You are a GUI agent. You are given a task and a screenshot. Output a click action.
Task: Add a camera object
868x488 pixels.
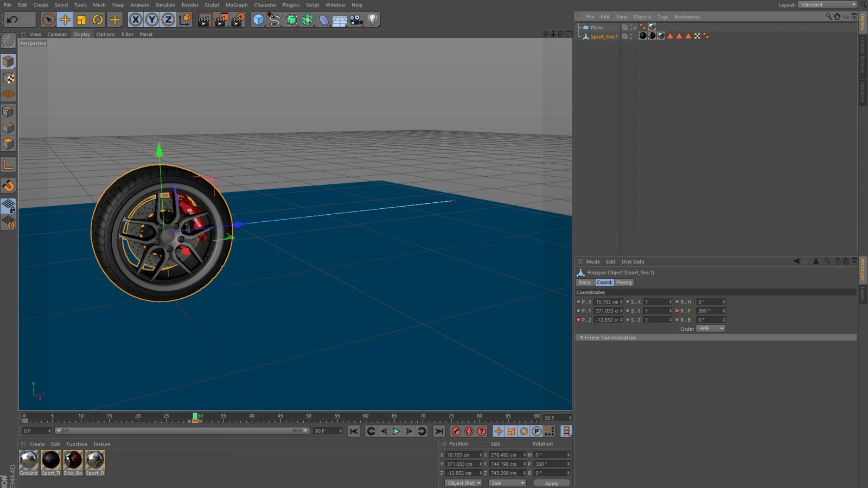click(x=356, y=20)
